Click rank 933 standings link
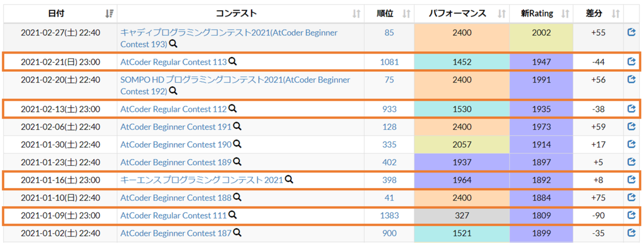This screenshot has height=245, width=644. click(389, 109)
